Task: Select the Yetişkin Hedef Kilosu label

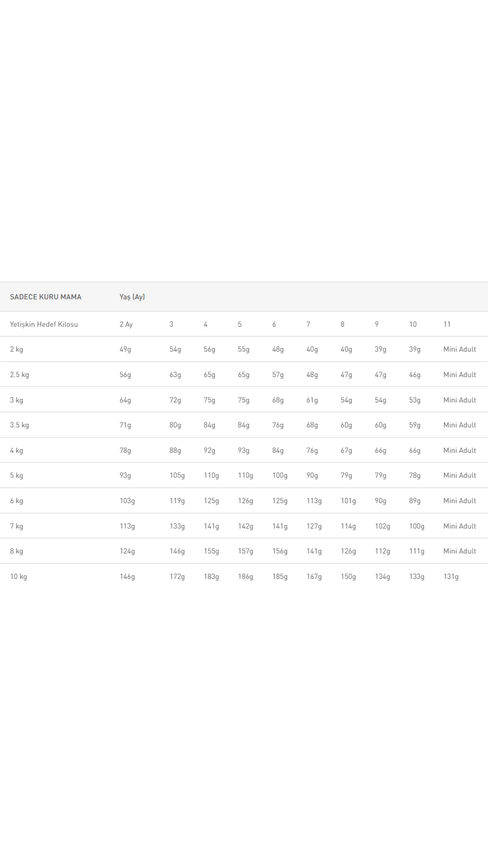Action: coord(44,324)
